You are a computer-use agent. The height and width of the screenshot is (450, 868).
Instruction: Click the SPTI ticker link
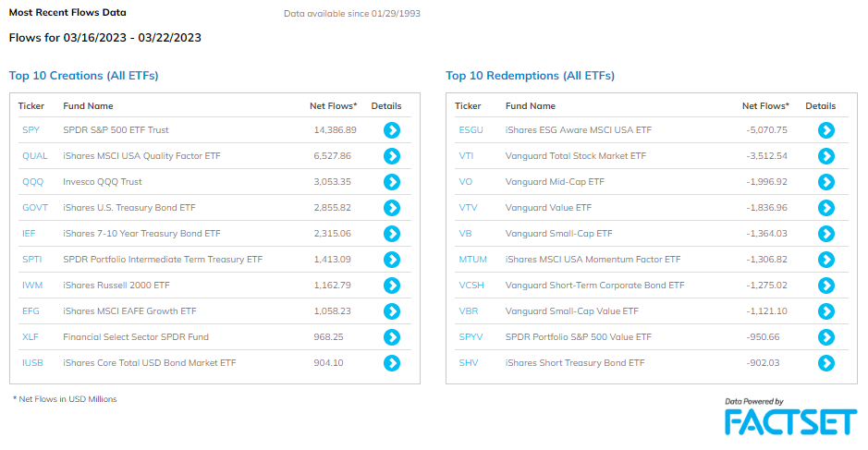pos(32,260)
